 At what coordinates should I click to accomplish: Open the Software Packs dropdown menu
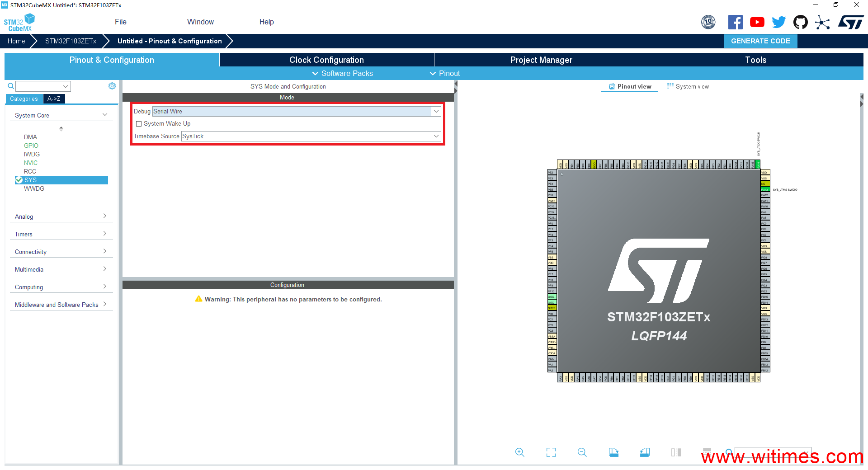pos(343,73)
